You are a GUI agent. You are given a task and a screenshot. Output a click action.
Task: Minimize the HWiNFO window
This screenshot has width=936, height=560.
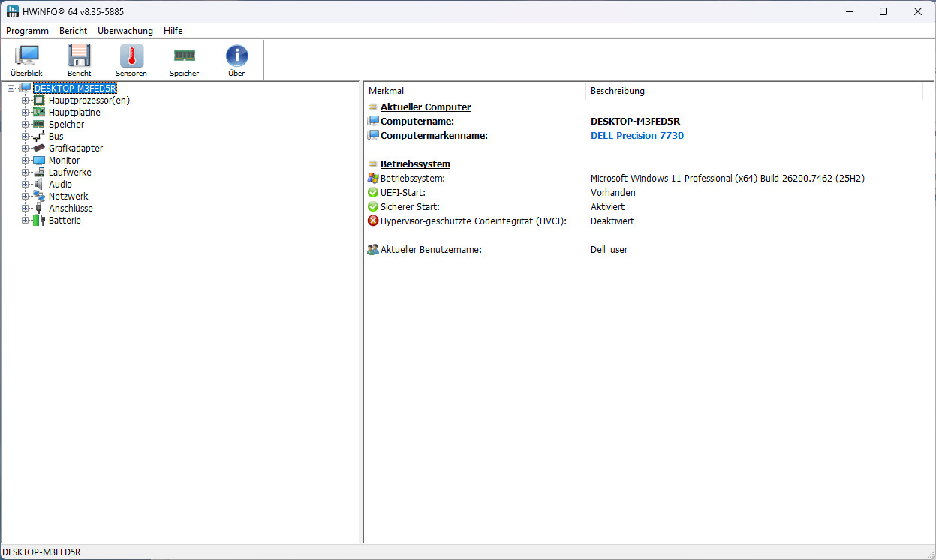pos(849,11)
